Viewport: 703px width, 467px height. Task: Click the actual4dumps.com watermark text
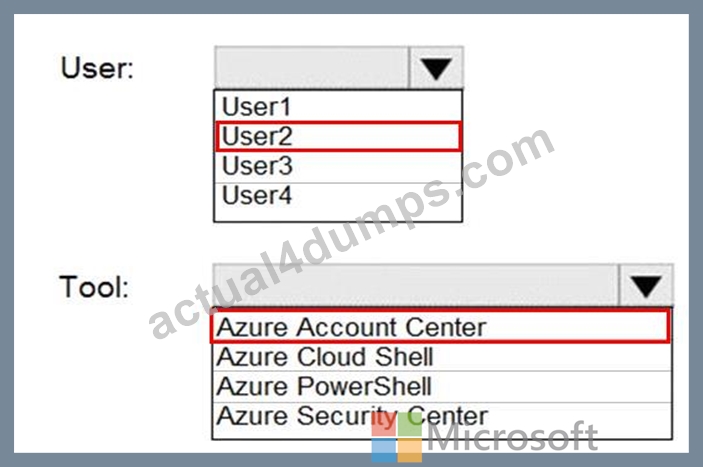pyautogui.click(x=351, y=232)
